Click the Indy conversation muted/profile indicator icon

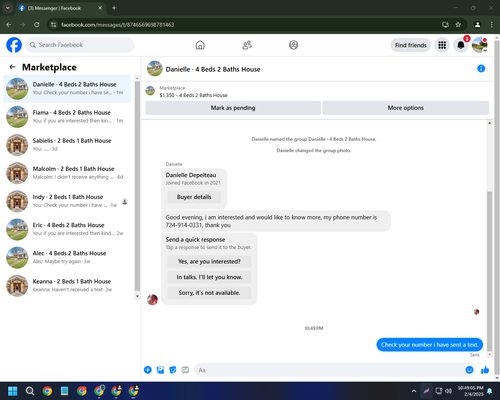[x=125, y=202]
